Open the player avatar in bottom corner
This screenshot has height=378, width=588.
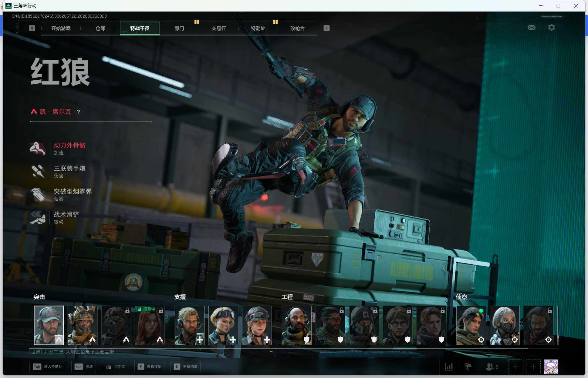point(551,367)
